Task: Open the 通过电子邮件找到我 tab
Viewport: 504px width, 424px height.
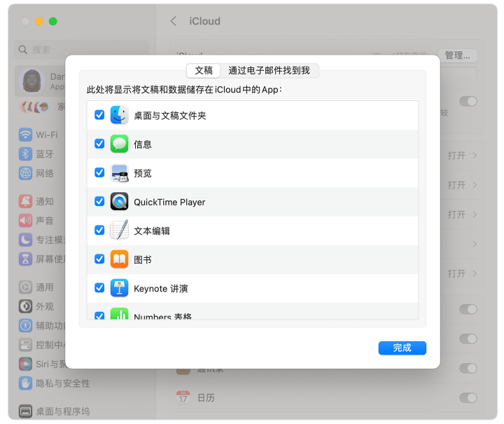Action: [x=269, y=70]
